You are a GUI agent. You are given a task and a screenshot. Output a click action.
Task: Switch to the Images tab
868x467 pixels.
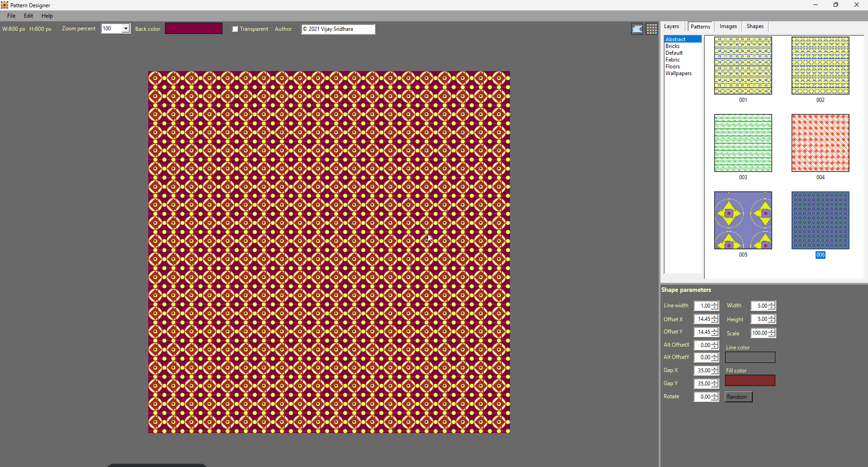[x=728, y=26]
